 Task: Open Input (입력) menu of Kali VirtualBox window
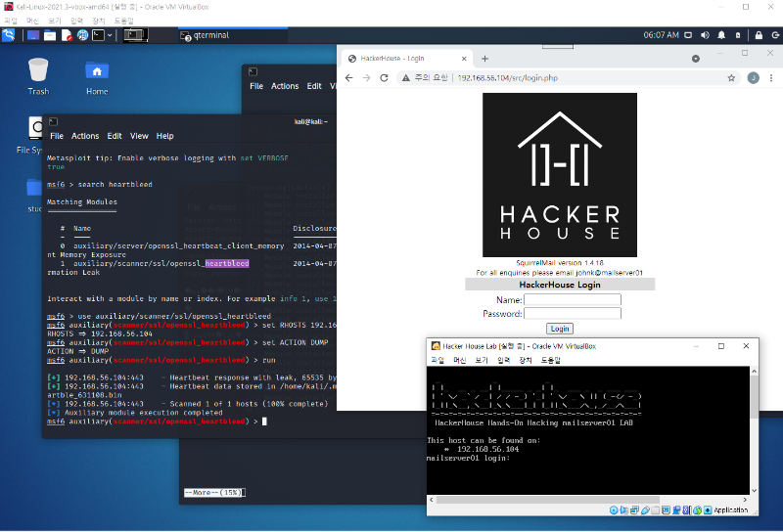click(x=76, y=21)
